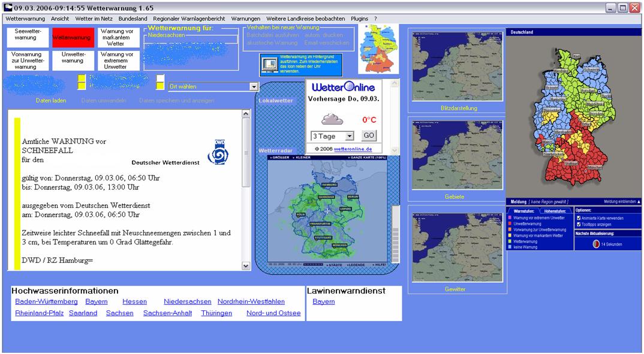Click the WetterOnline logo

tap(343, 88)
